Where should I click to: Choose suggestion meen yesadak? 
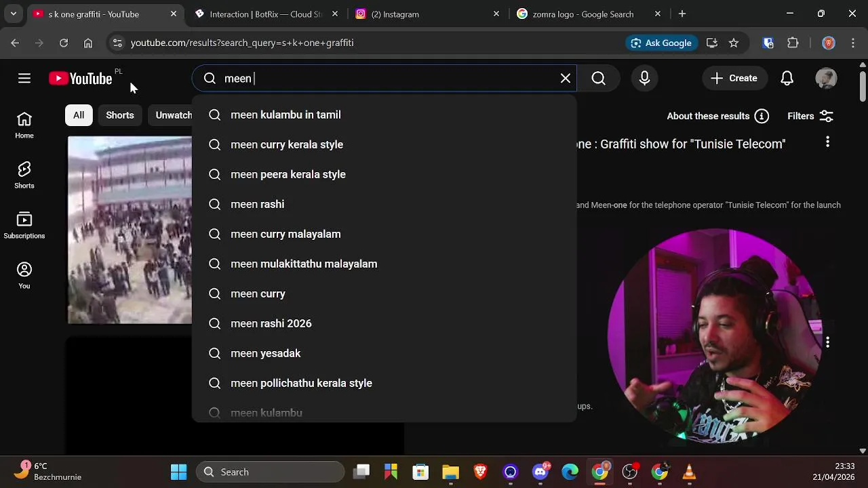[x=384, y=353]
